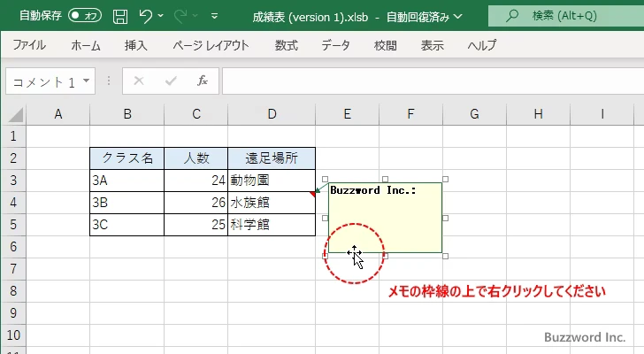Image resolution: width=644 pixels, height=354 pixels.
Task: Select cell containing 3A
Action: (126, 181)
